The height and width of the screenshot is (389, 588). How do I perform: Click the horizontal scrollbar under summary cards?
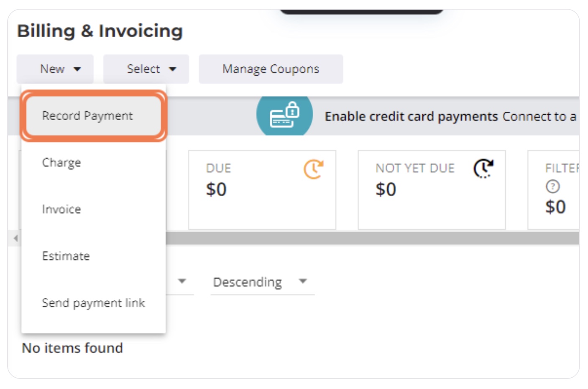[x=372, y=238]
